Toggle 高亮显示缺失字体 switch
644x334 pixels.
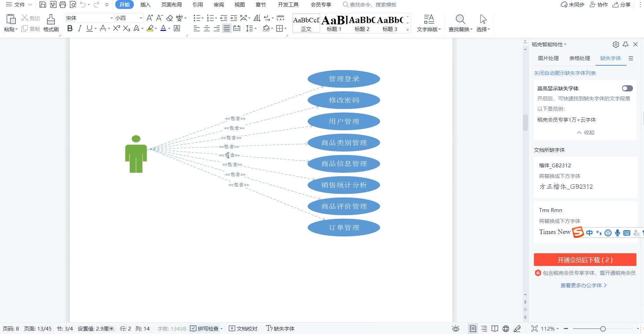627,88
